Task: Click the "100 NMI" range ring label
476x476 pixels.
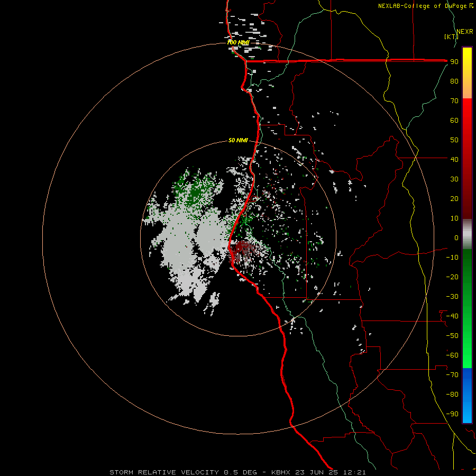Action: pyautogui.click(x=238, y=42)
